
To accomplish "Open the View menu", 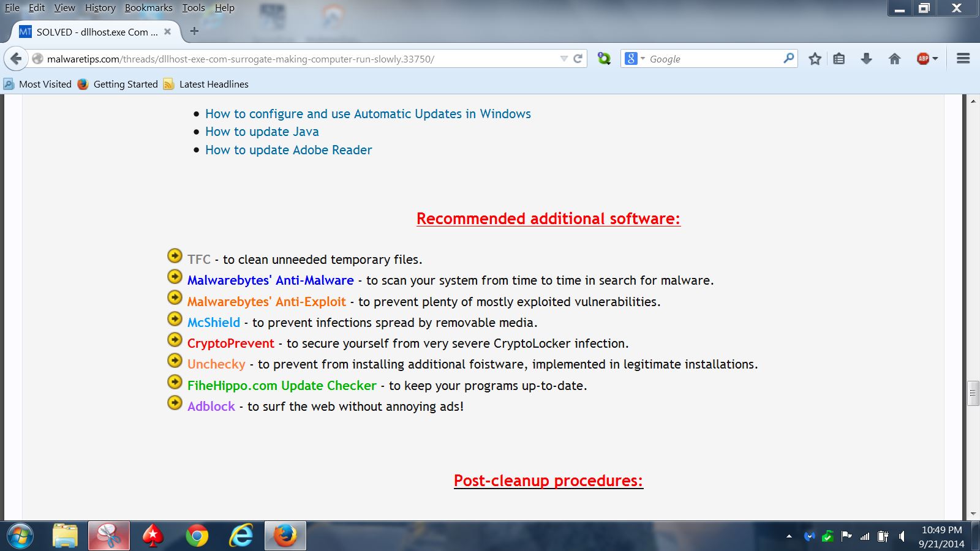I will (64, 8).
